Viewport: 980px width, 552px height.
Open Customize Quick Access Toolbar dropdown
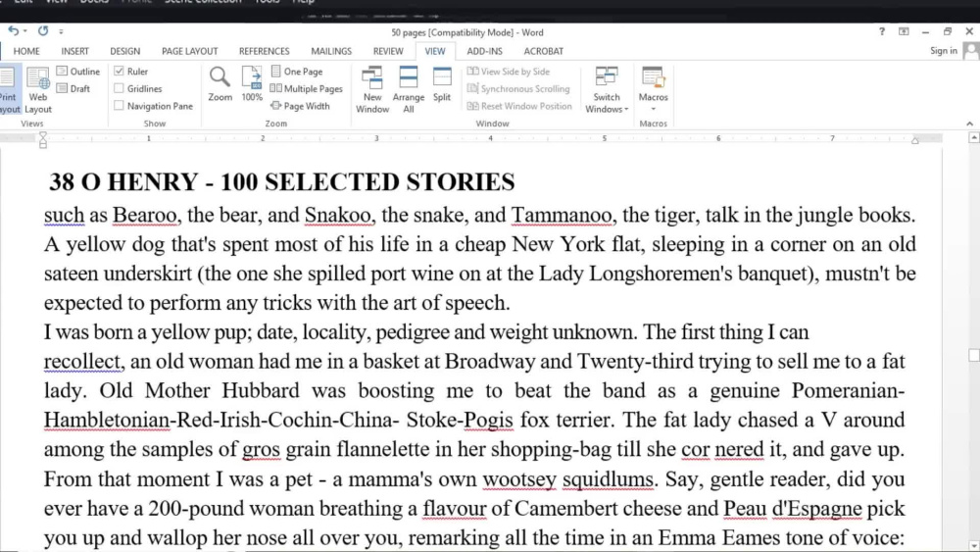[x=61, y=31]
